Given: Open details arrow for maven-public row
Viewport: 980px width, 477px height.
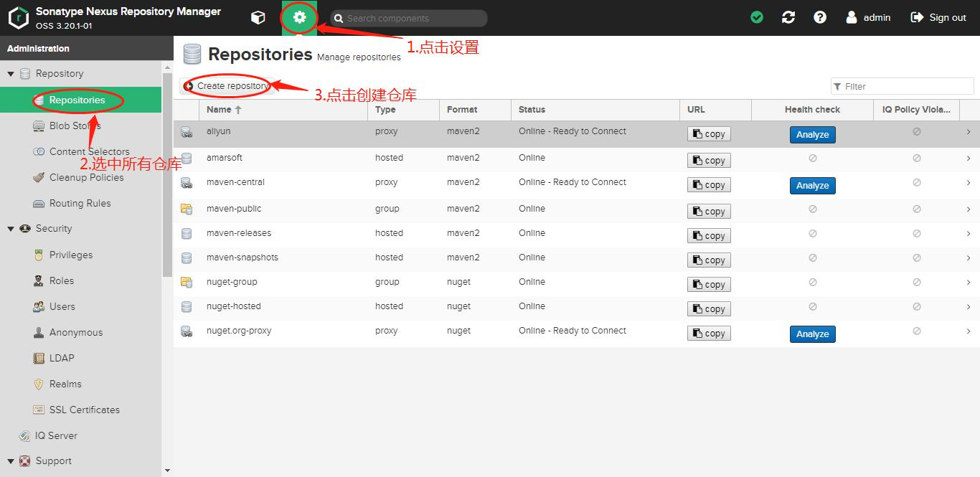Looking at the screenshot, I should [969, 209].
